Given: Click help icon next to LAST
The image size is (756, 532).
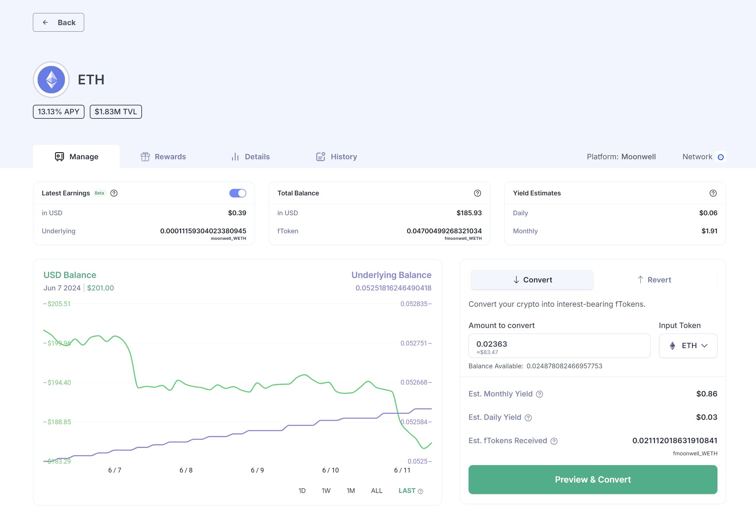Looking at the screenshot, I should point(421,491).
